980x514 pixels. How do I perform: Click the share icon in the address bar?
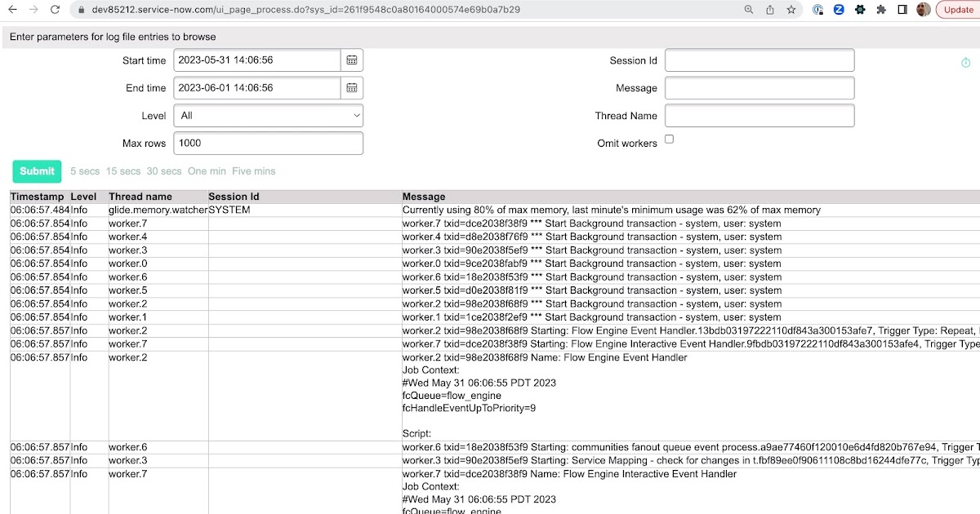point(769,9)
